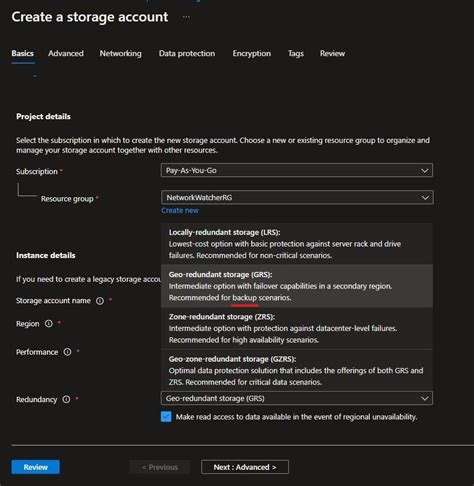Click the blue Review button

pyautogui.click(x=36, y=467)
